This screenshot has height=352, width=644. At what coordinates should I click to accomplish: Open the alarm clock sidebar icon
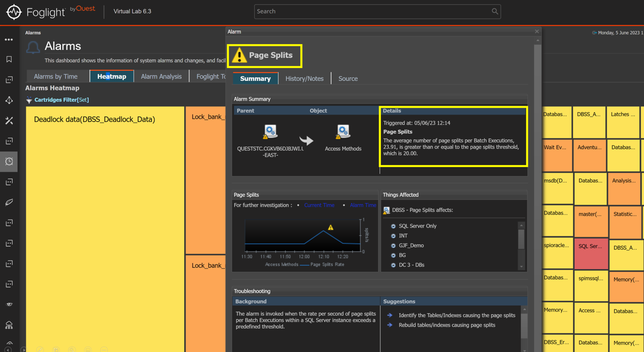coord(9,161)
